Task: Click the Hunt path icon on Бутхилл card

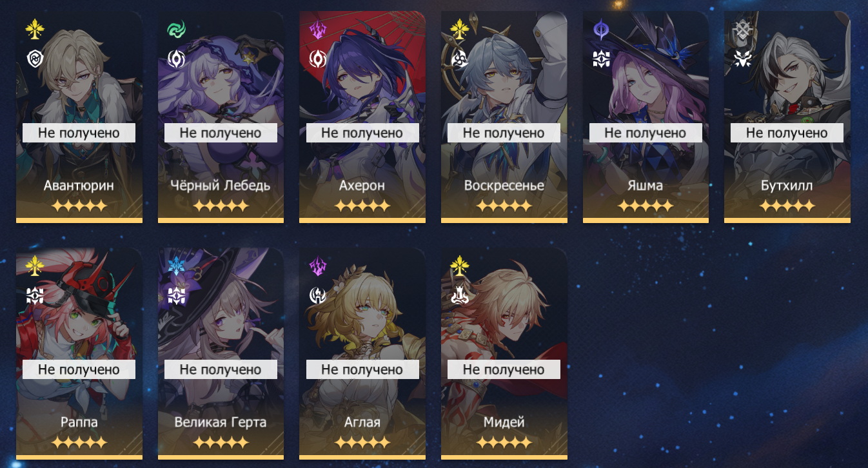Action: click(x=742, y=59)
